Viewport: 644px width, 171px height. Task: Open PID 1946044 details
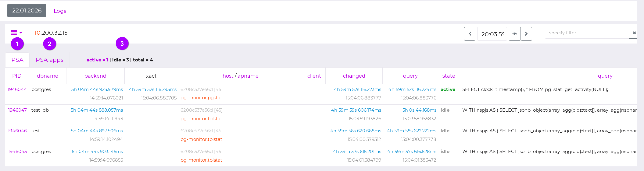click(x=17, y=89)
